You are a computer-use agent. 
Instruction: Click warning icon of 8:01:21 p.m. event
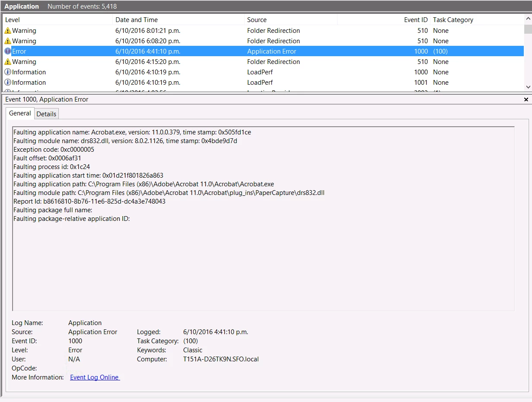click(8, 31)
